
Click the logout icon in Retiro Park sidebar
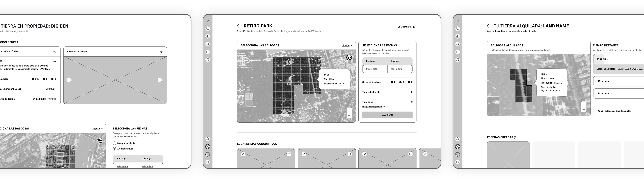click(x=208, y=162)
